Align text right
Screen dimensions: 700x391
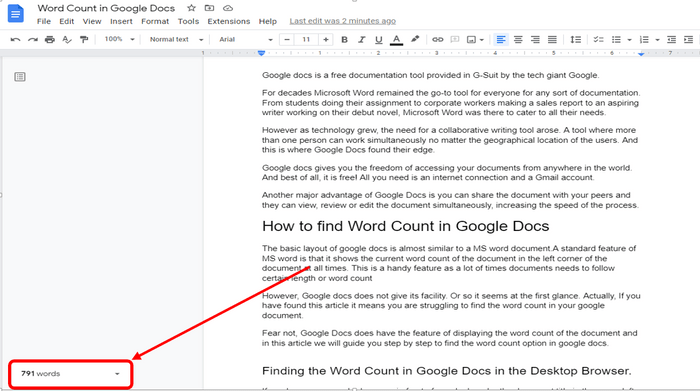tap(535, 40)
